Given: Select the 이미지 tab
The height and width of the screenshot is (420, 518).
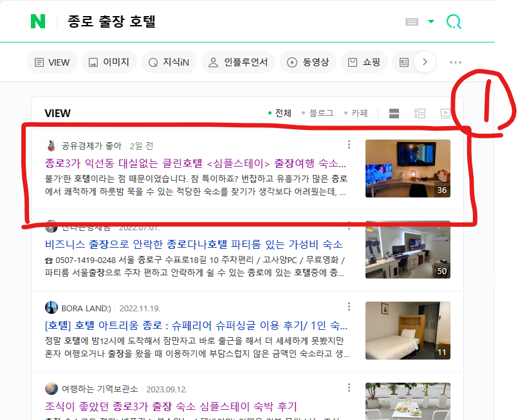Looking at the screenshot, I should pyautogui.click(x=109, y=62).
